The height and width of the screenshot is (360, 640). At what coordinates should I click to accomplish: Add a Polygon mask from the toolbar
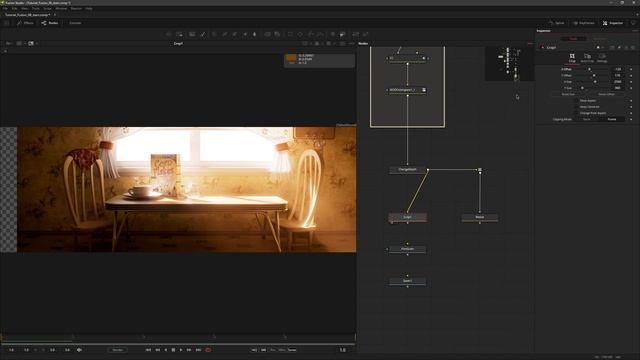[310, 34]
